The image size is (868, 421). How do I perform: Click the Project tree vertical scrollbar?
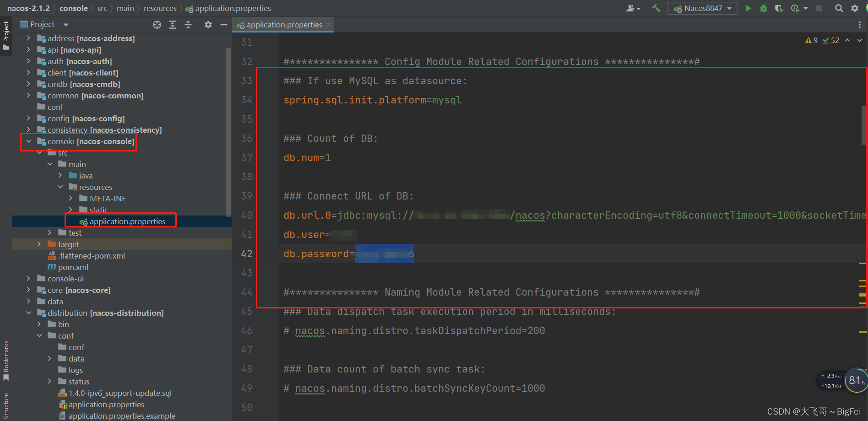pyautogui.click(x=228, y=132)
